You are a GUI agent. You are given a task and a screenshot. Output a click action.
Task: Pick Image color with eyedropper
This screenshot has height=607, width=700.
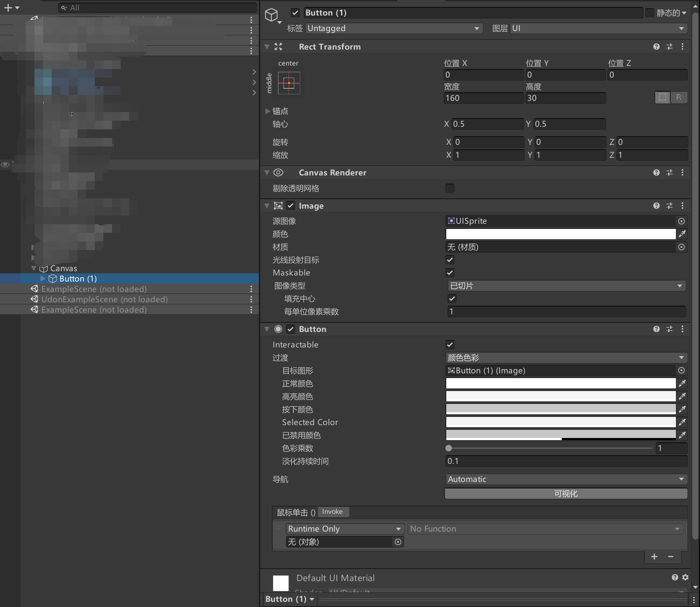682,234
